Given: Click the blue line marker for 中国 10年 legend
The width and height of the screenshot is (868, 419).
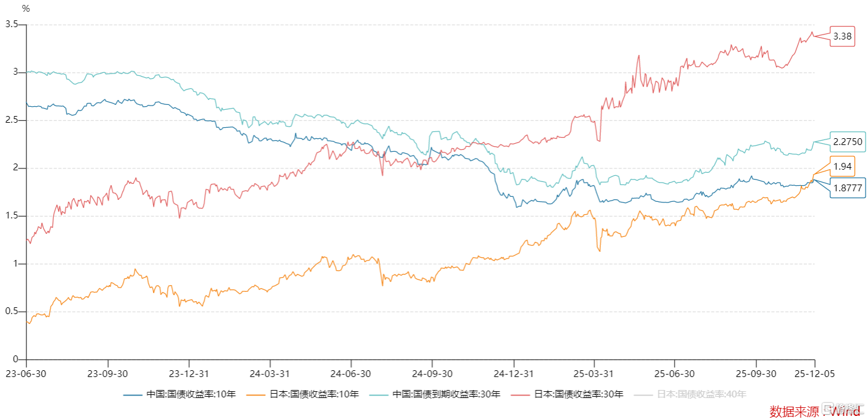Looking at the screenshot, I should 133,394.
